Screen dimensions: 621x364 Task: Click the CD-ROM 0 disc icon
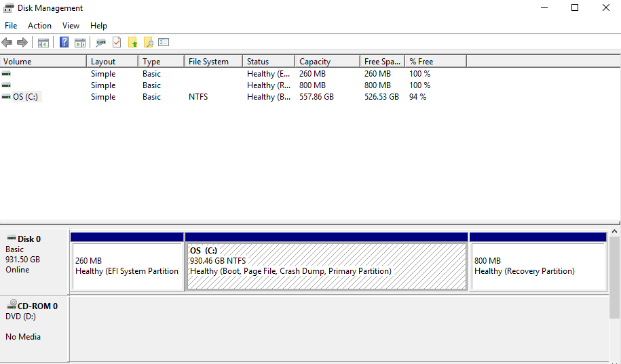tap(12, 304)
